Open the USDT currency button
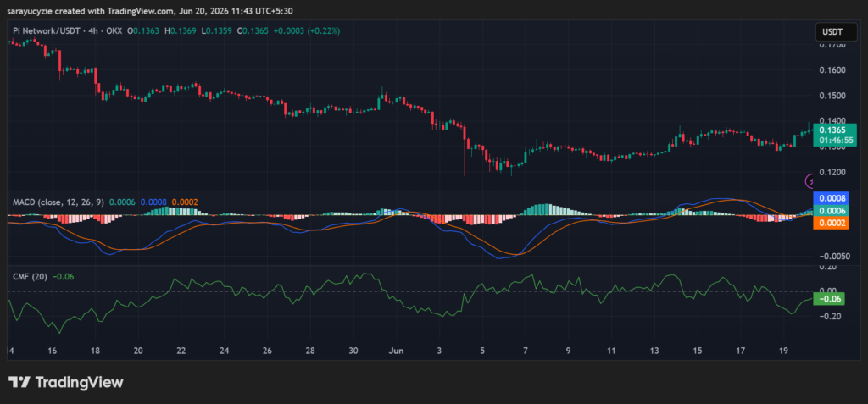Screen dimensions: 868x404 [836, 32]
